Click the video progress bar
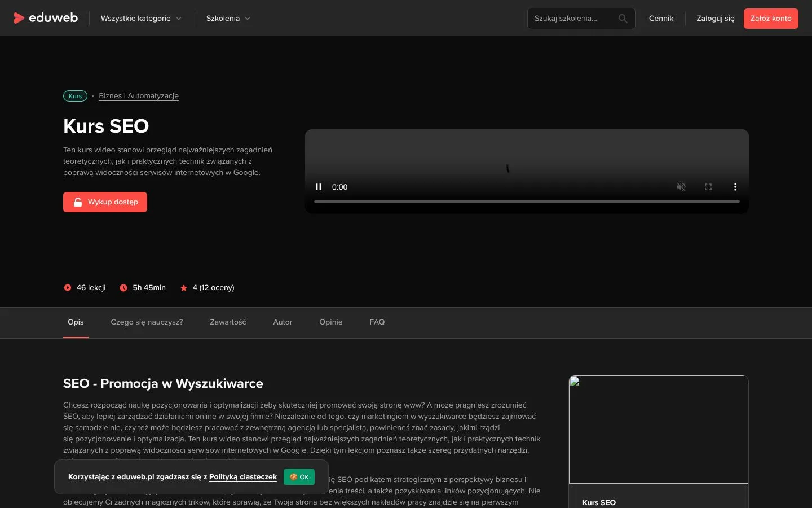The width and height of the screenshot is (812, 508). point(527,201)
